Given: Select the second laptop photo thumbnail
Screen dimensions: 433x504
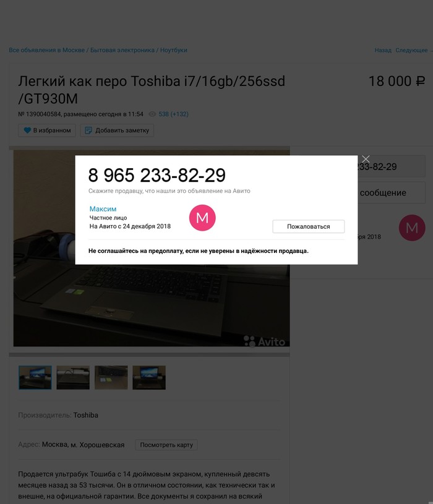Looking at the screenshot, I should (73, 378).
